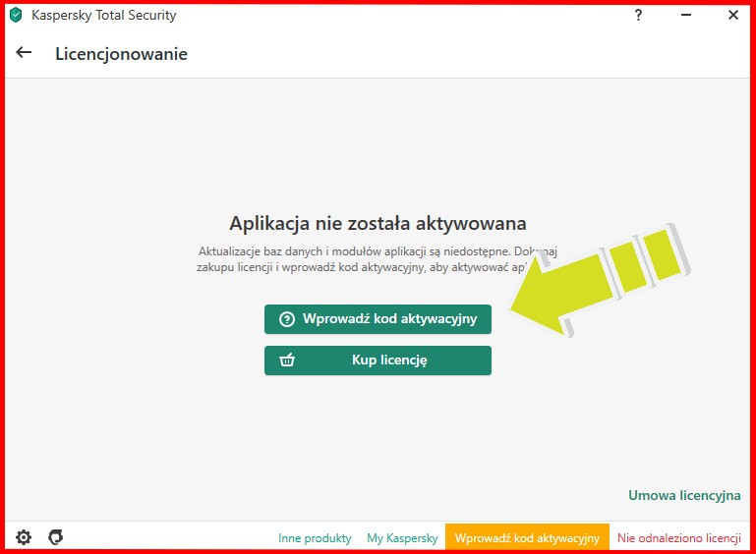Click the 'Licencjonowanie' page title

[x=121, y=54]
